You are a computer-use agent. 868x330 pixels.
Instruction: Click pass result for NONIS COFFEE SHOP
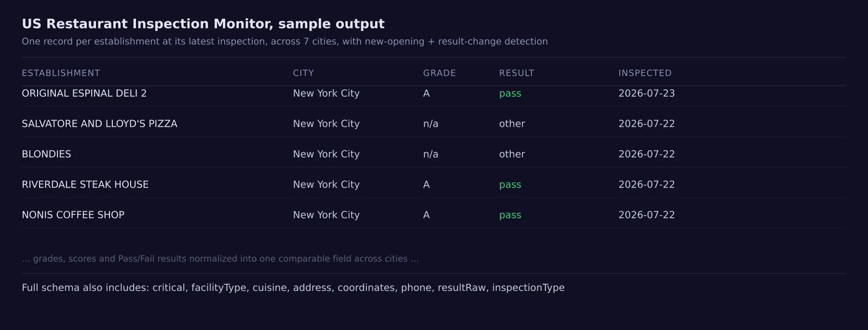(510, 215)
